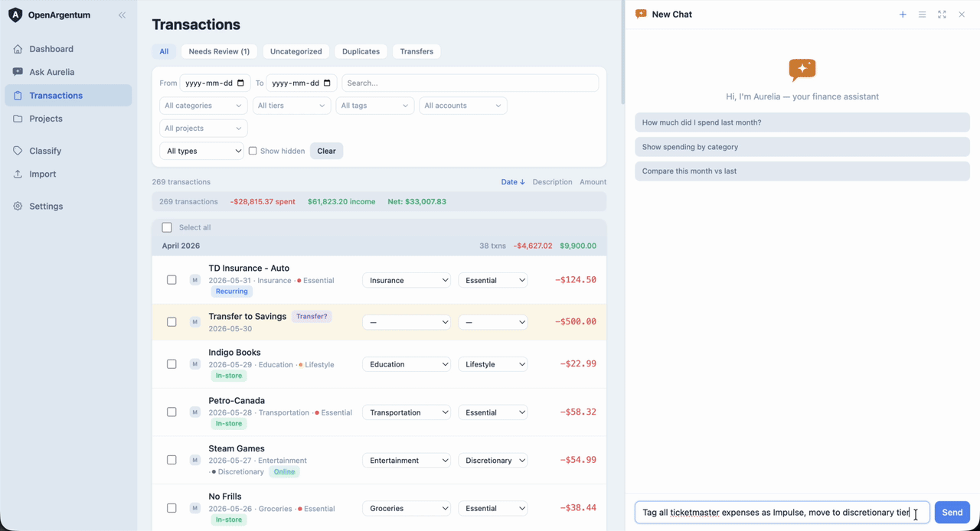Click the transaction Search field

tap(470, 83)
